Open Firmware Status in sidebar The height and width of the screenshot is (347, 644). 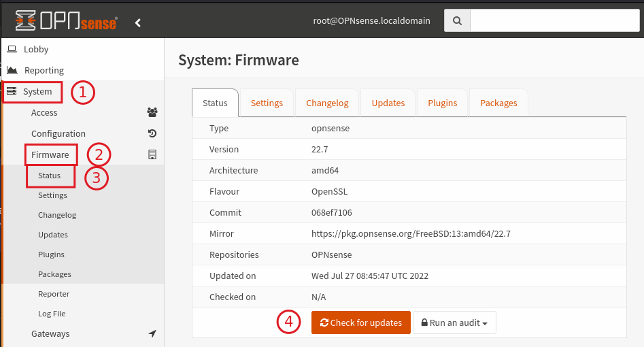click(x=49, y=176)
